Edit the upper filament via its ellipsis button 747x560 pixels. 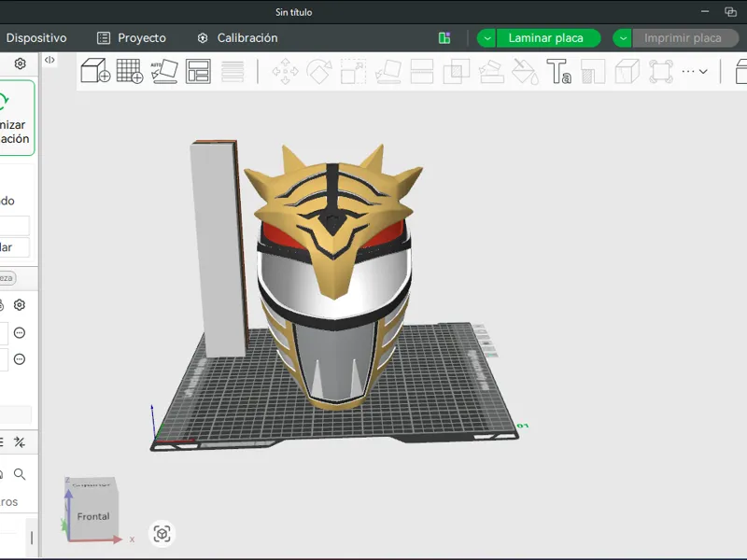pos(20,333)
